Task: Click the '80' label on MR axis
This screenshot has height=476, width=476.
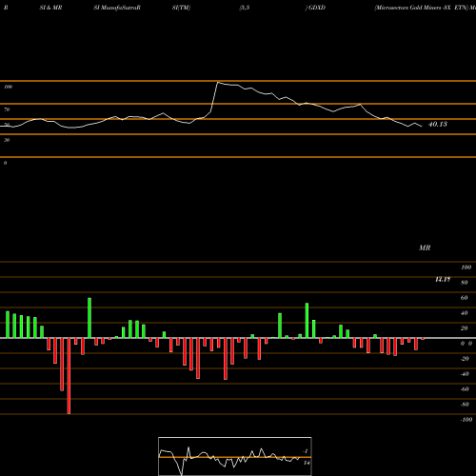Action: tap(465, 283)
